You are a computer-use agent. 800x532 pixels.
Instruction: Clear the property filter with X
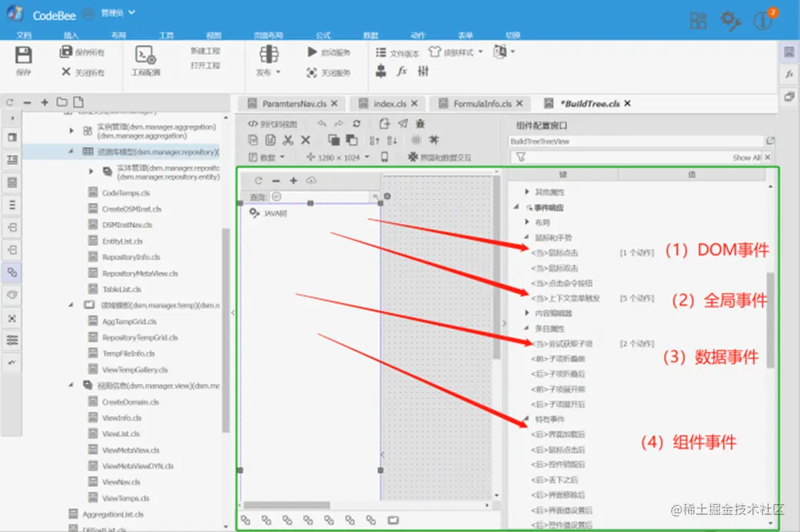pos(768,157)
